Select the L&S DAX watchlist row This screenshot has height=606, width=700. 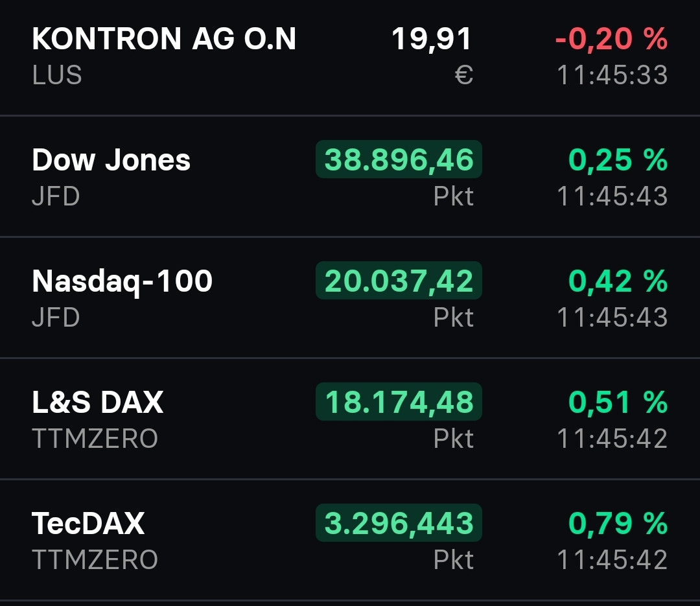coord(97,402)
